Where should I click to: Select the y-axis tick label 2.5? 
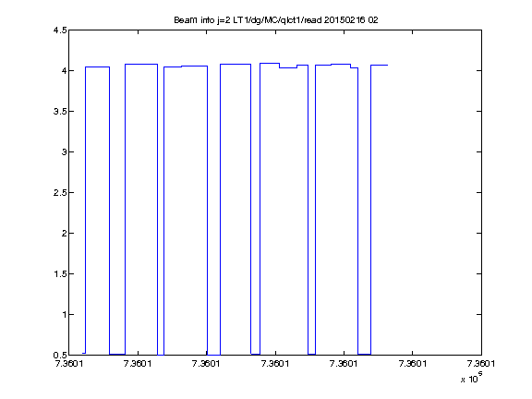[x=60, y=192]
